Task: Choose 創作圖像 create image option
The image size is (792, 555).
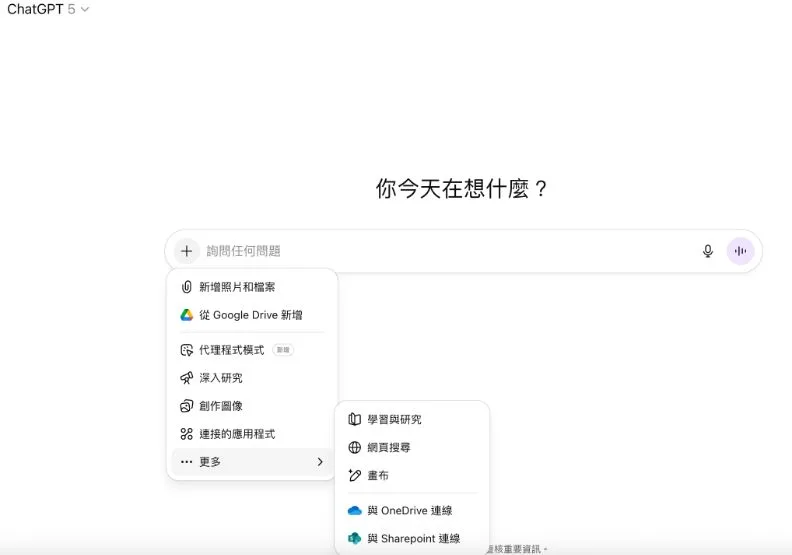Action: tap(252, 406)
